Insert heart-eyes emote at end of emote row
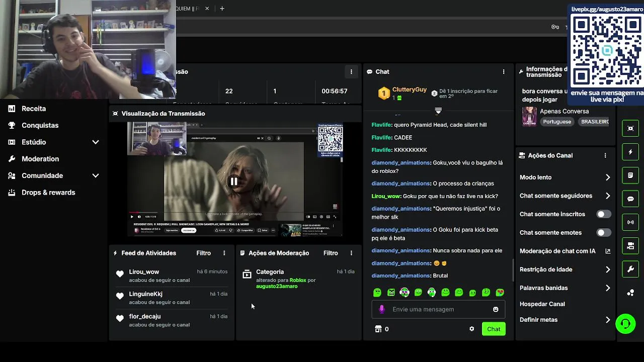The height and width of the screenshot is (362, 644). pos(500,292)
